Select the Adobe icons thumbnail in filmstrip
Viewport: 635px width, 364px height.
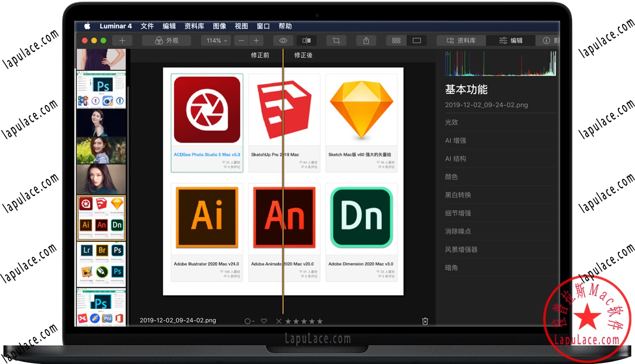pyautogui.click(x=101, y=217)
